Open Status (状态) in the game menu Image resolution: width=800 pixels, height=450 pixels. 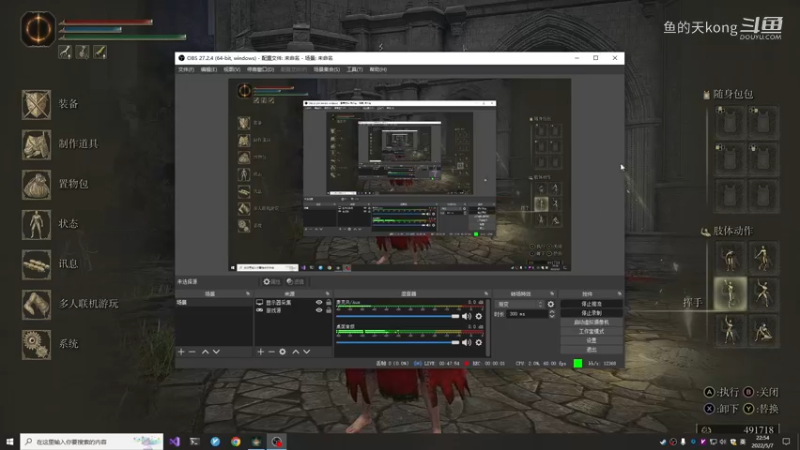51,224
